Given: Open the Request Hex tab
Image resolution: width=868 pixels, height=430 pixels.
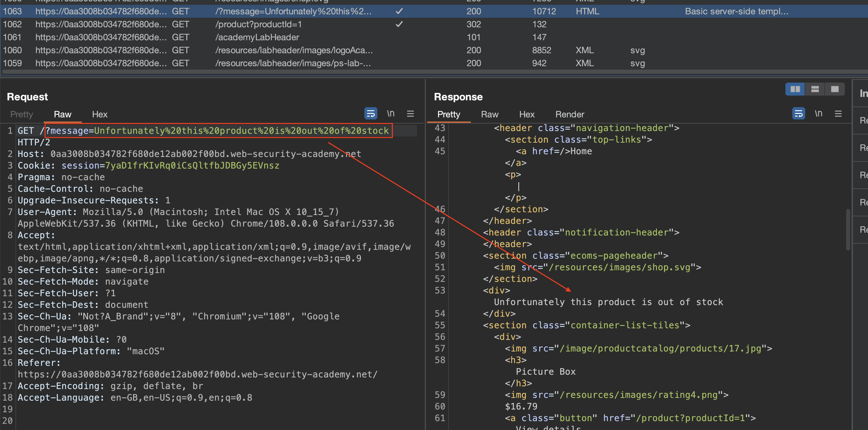Looking at the screenshot, I should click(100, 114).
